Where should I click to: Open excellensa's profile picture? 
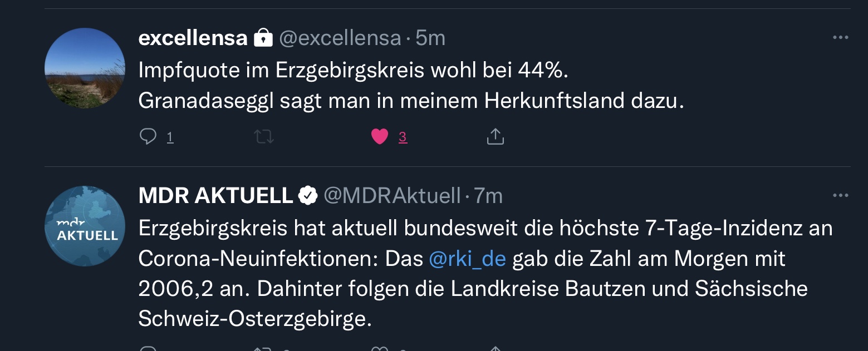[x=85, y=68]
